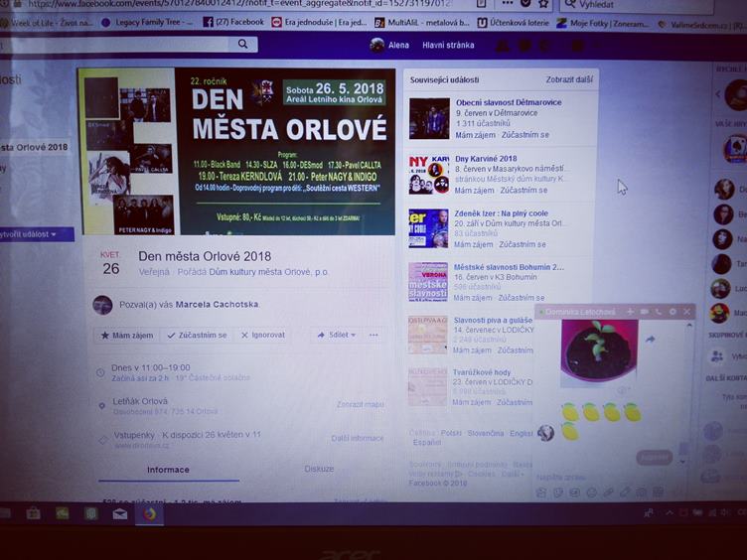747x560 pixels.
Task: Expand the Vytvořit událost dropdown button
Action: coord(35,234)
